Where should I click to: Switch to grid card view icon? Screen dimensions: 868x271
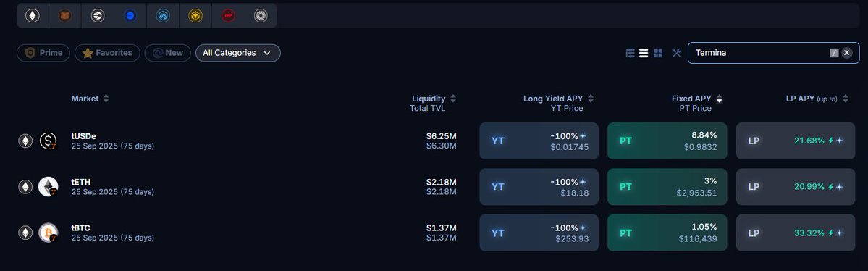[x=658, y=53]
